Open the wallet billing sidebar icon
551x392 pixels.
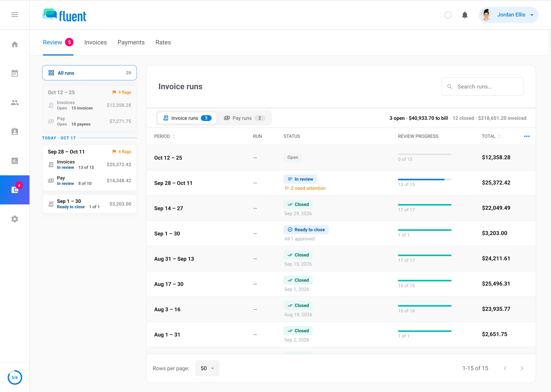(x=15, y=190)
